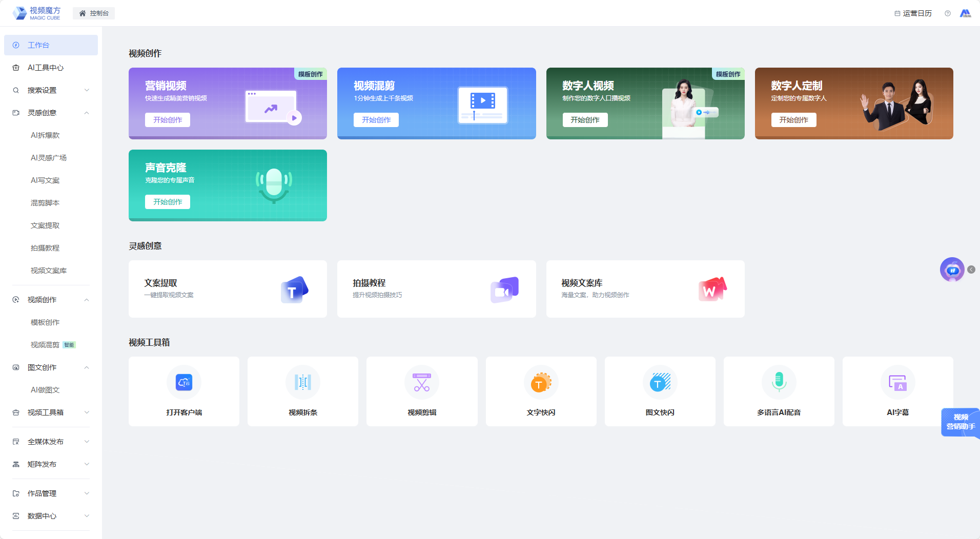Viewport: 980px width, 539px height.
Task: Click the 数据中心 sidebar icon
Action: tap(16, 516)
